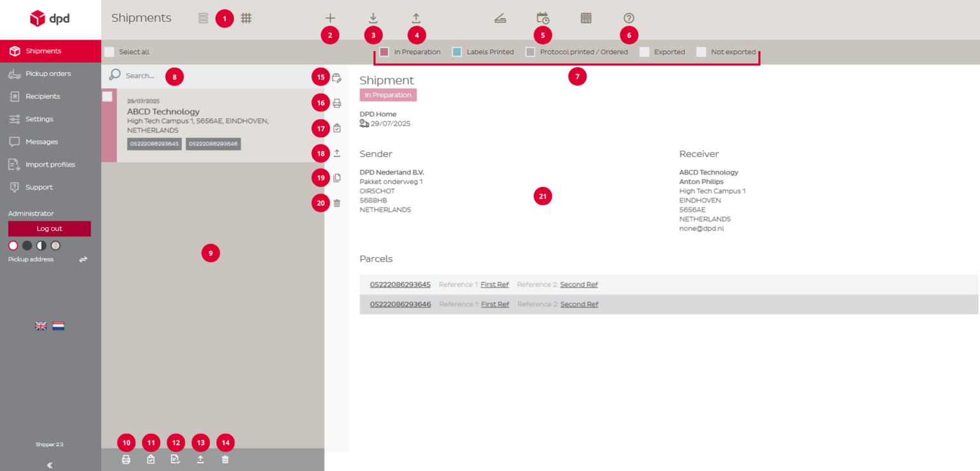
Task: Click the plus icon to add shipment
Action: click(x=330, y=19)
